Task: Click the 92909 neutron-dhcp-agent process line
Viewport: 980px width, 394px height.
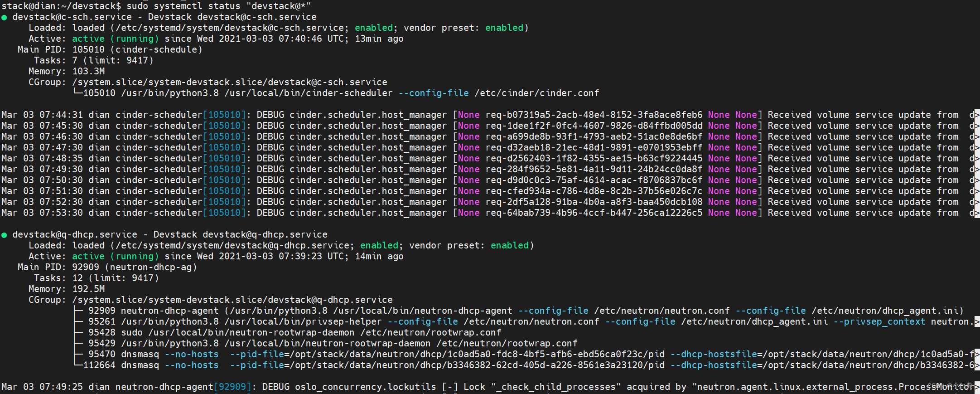Action: (518, 311)
